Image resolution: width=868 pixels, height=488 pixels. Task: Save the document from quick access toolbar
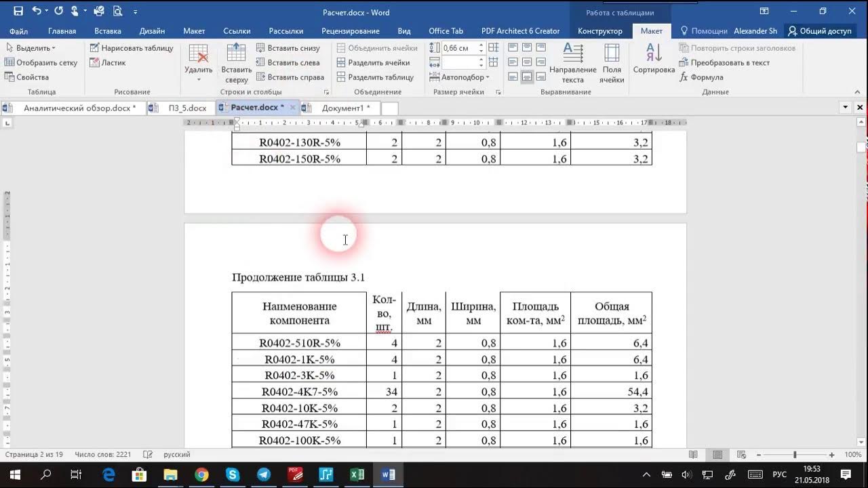click(18, 12)
